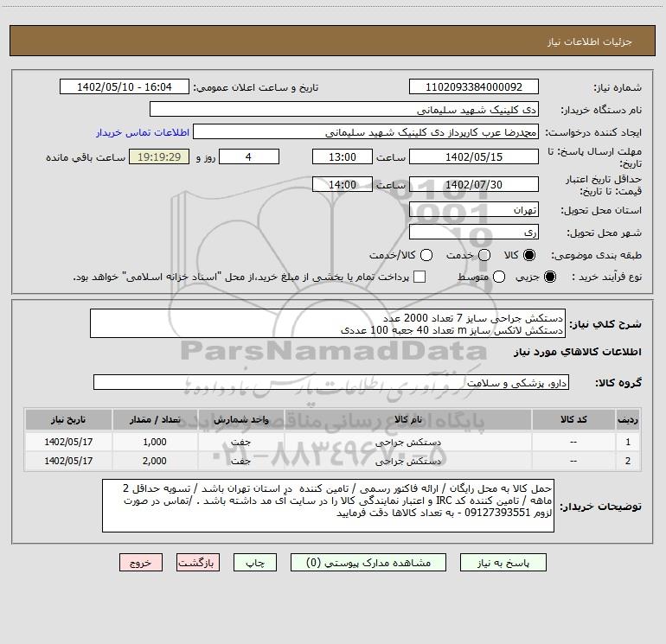This screenshot has height=644, width=666.
Task: Click the announcement date field 1402/05/10 - 16:04
Action: tap(125, 87)
